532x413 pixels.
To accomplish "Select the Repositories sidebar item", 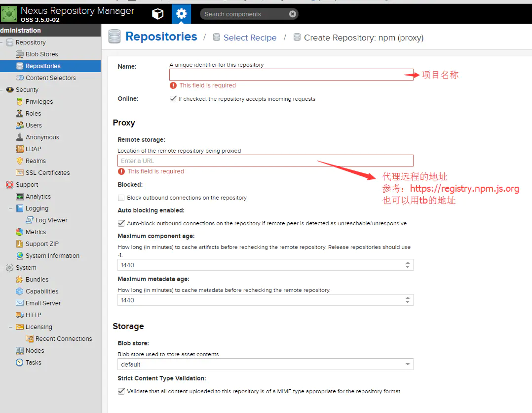I will [50, 66].
